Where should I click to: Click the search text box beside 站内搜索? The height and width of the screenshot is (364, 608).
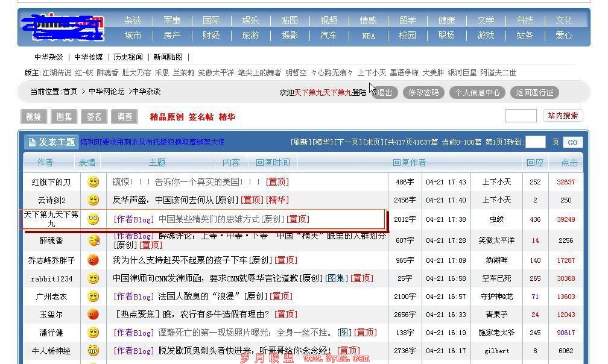(521, 116)
